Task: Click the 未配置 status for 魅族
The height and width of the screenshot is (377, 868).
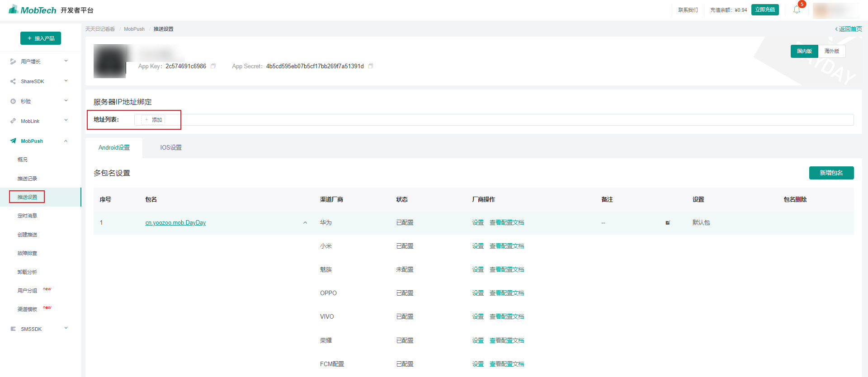Action: tap(405, 269)
